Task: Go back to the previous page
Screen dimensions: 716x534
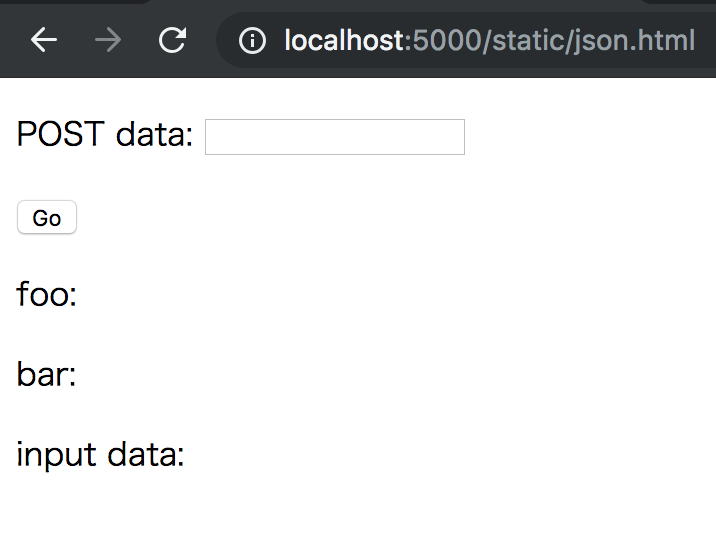Action: click(x=44, y=40)
